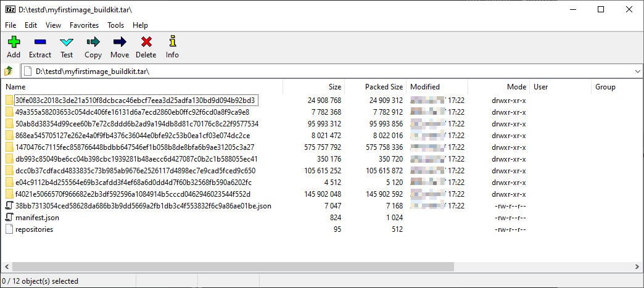Click the Copy toolbar icon
Screen dimensions: 644x288
[x=93, y=47]
